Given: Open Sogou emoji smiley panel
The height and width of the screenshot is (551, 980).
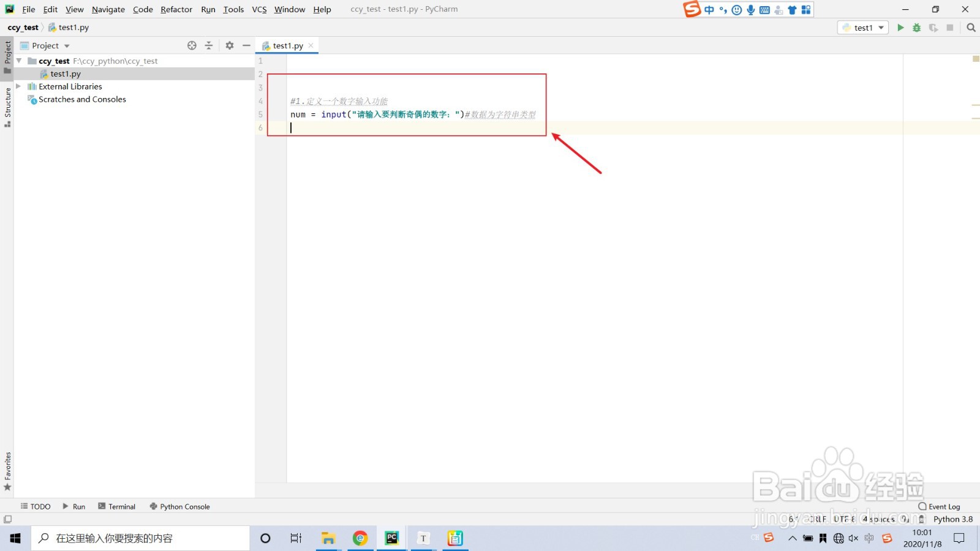Looking at the screenshot, I should pos(737,10).
